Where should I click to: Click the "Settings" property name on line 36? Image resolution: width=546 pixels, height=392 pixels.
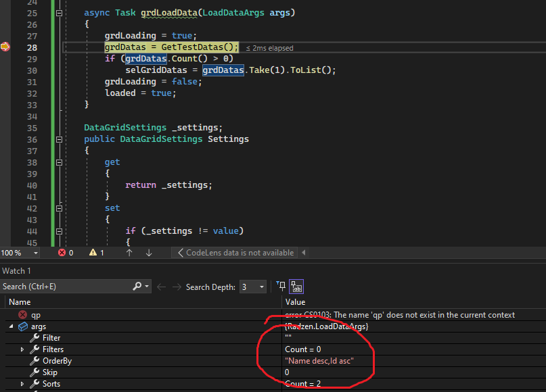(229, 139)
